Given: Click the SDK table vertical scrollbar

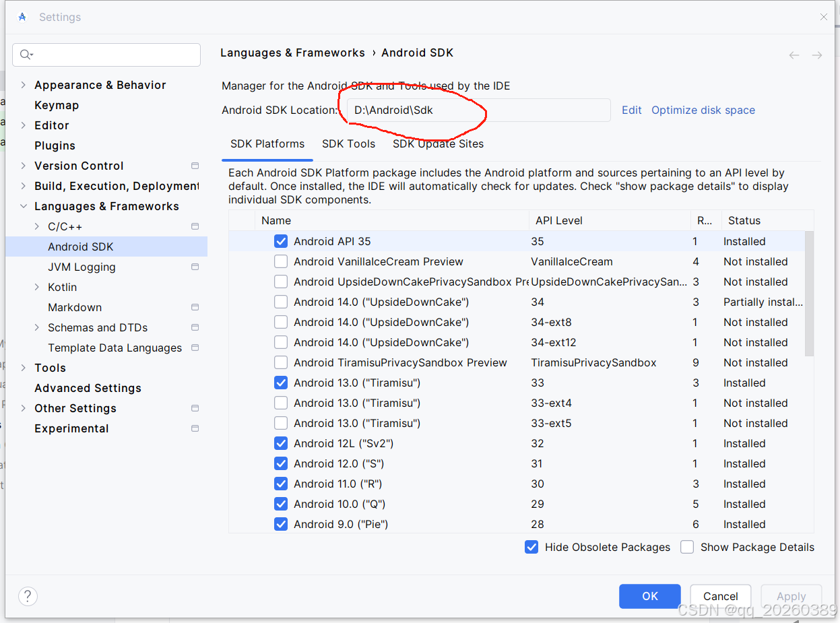Looking at the screenshot, I should click(x=809, y=294).
